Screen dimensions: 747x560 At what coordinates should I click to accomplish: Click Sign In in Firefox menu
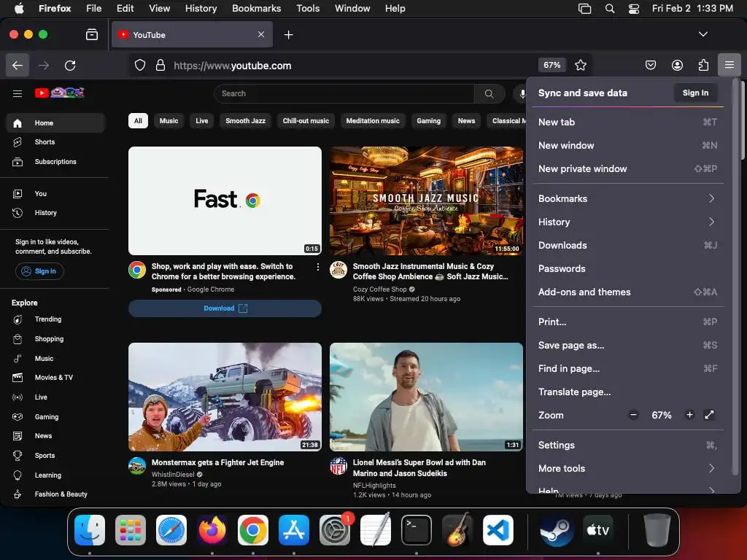click(x=695, y=93)
